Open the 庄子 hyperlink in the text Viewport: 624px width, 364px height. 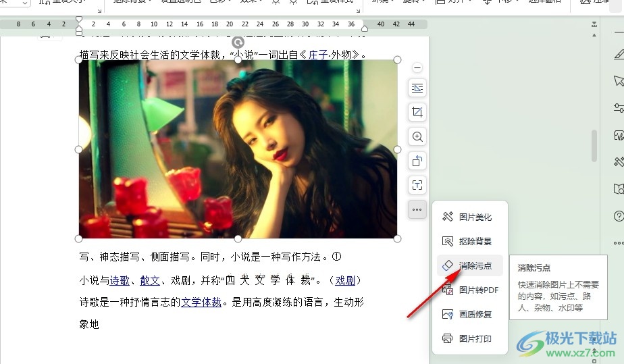[x=318, y=55]
